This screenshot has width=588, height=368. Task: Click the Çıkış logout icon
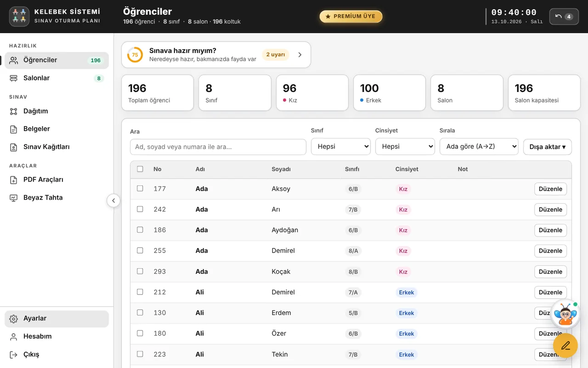[14, 355]
